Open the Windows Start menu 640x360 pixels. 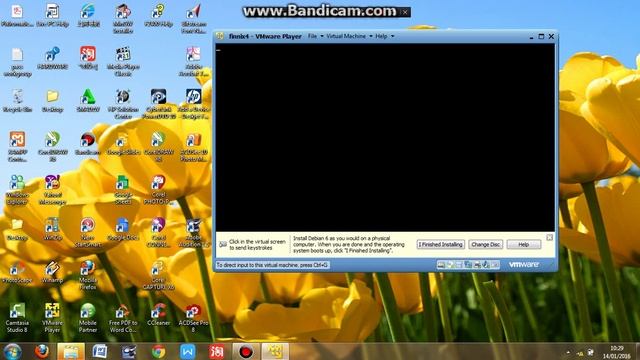(x=13, y=351)
